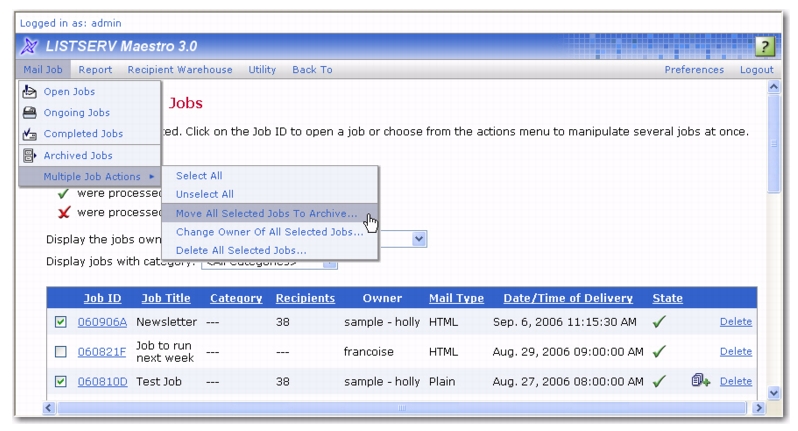
Task: Sort table by Job ID header
Action: 102,298
